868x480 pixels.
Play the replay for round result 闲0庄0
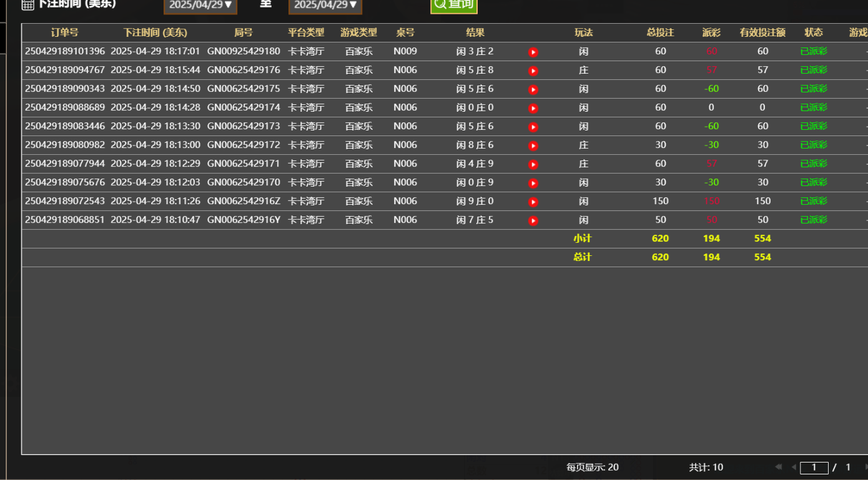click(533, 108)
